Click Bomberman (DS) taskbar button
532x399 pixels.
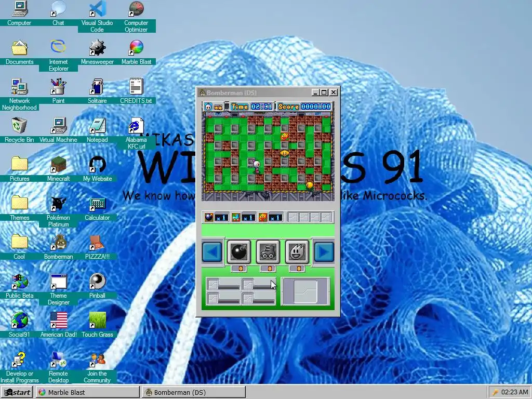point(193,392)
